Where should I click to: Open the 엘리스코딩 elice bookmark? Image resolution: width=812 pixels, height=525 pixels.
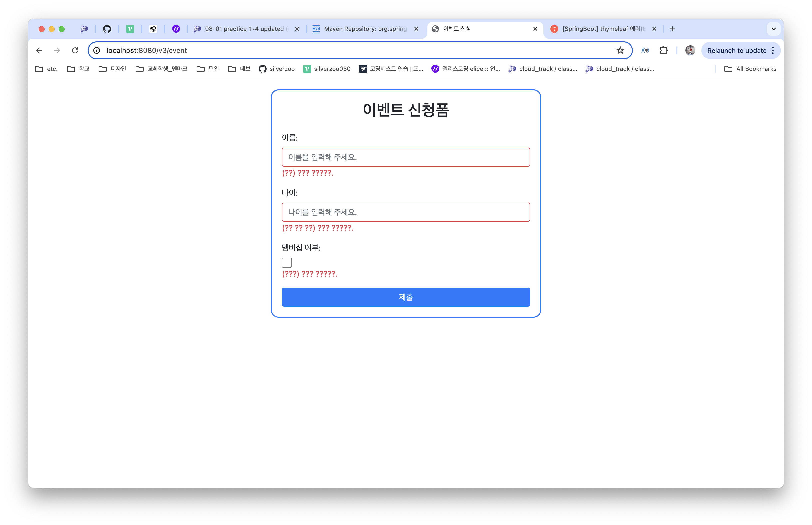466,68
